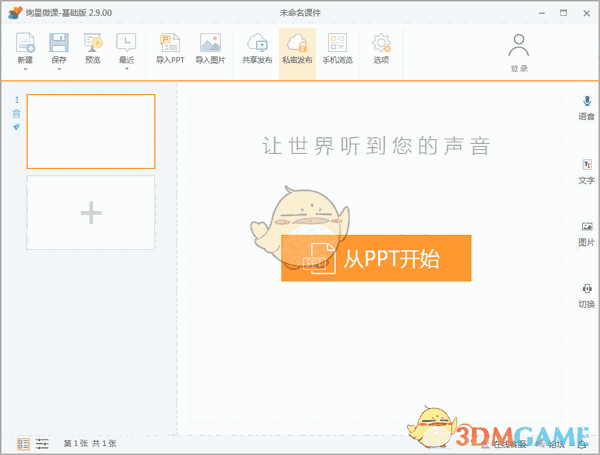Image resolution: width=600 pixels, height=455 pixels.
Task: Minimize the application window
Action: (542, 13)
